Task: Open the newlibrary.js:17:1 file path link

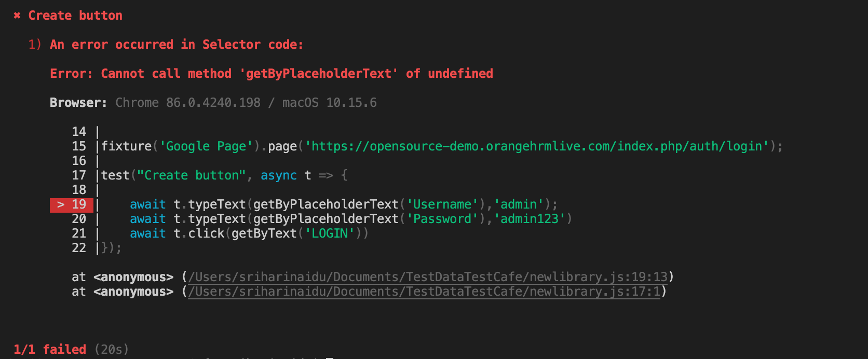Action: (x=425, y=292)
